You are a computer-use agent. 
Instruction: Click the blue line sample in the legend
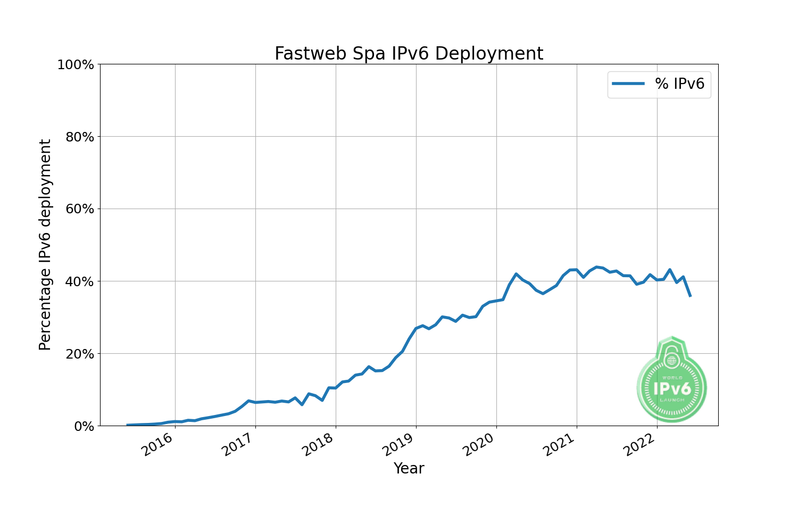coord(628,84)
